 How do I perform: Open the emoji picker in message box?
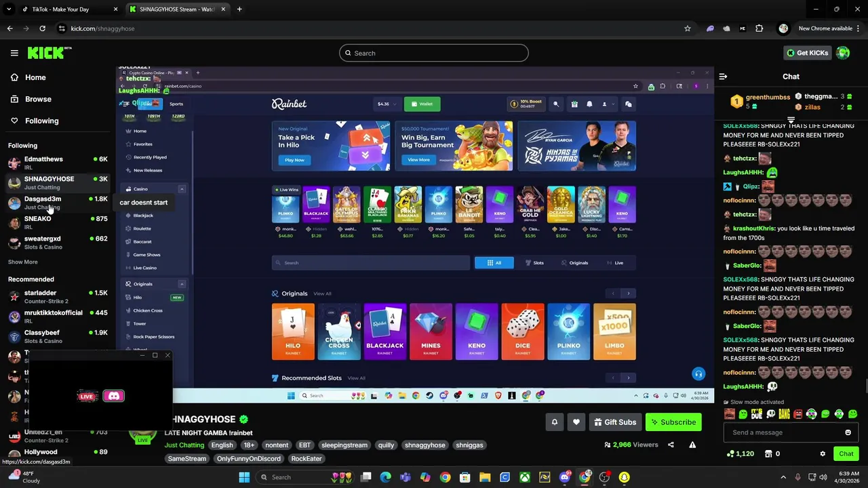coord(848,432)
